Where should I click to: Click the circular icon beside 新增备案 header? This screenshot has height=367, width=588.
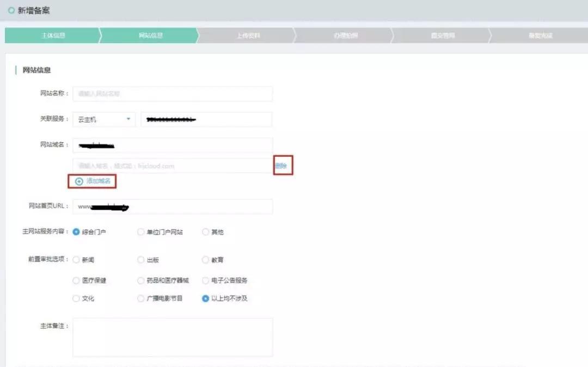tap(12, 10)
